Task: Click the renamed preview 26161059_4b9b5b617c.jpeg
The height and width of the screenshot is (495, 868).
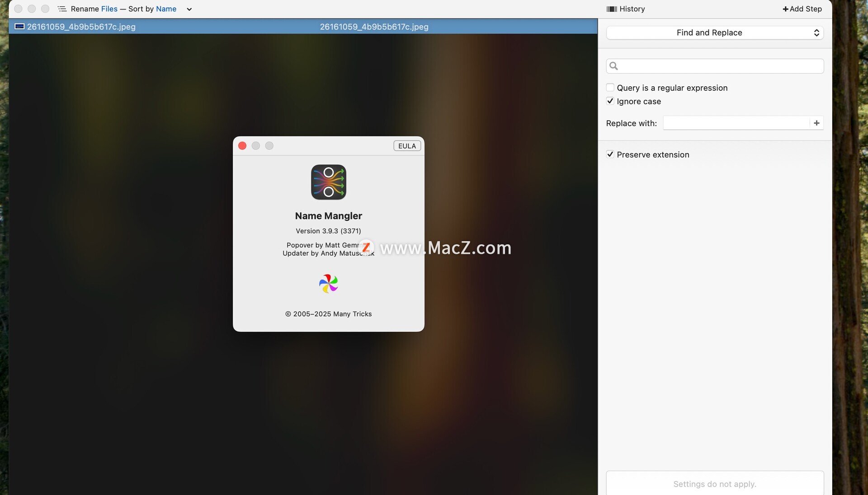Action: click(x=374, y=27)
